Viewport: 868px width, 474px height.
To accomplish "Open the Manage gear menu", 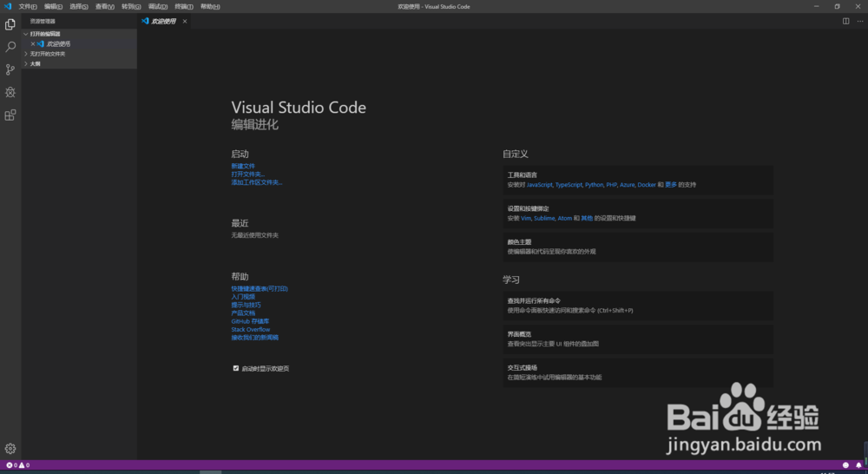I will click(10, 449).
